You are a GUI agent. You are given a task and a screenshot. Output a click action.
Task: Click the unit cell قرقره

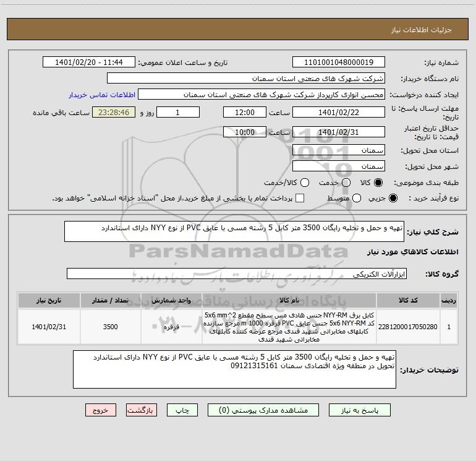171,327
